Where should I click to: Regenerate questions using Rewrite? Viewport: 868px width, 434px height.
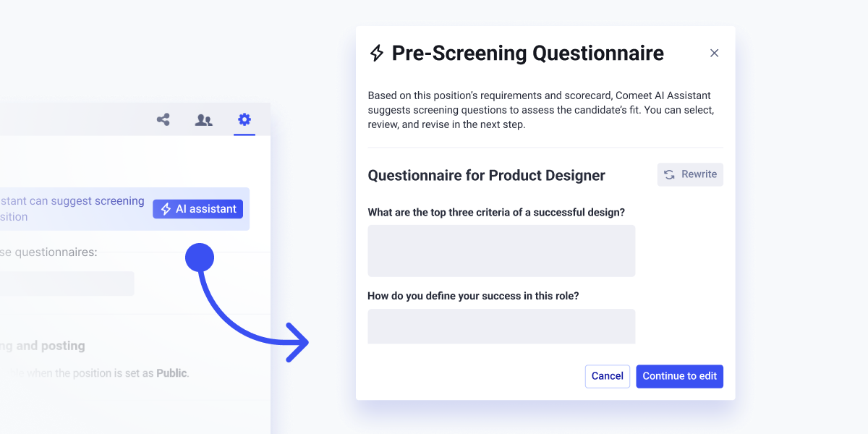pyautogui.click(x=689, y=174)
